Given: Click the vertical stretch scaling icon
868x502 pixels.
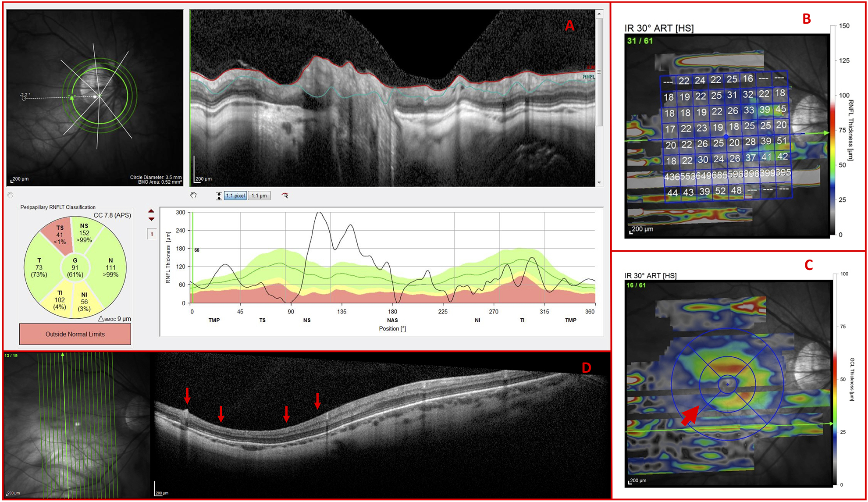Looking at the screenshot, I should (x=219, y=196).
